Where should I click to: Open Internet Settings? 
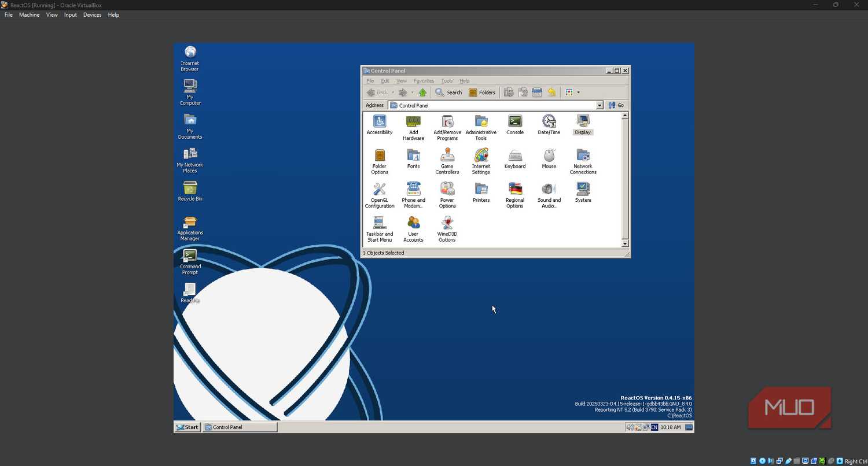(x=481, y=161)
